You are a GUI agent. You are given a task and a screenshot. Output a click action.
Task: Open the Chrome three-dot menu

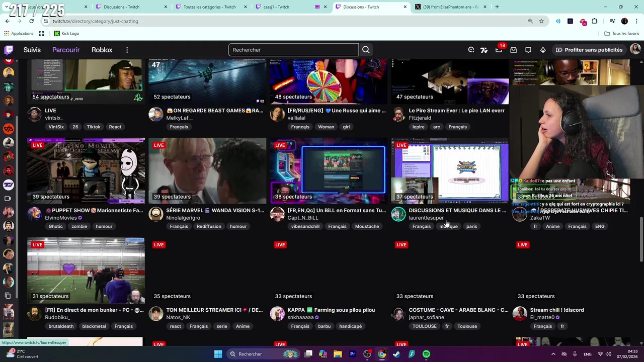[x=636, y=21]
